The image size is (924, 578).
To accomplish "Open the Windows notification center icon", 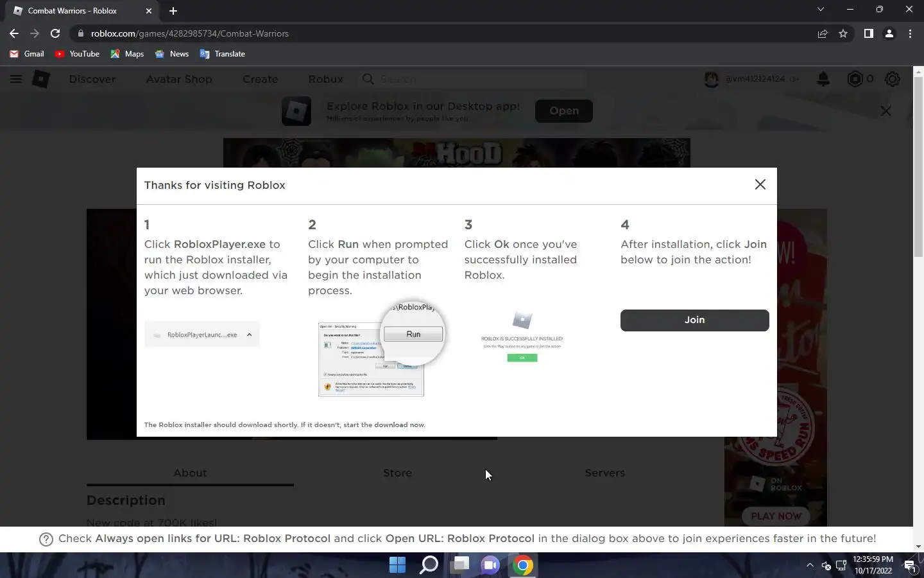I will pos(909,565).
